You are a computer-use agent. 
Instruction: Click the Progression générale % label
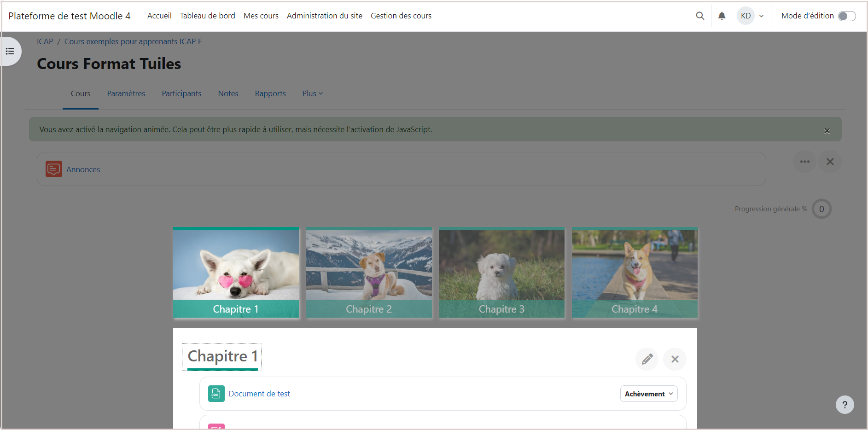click(771, 209)
